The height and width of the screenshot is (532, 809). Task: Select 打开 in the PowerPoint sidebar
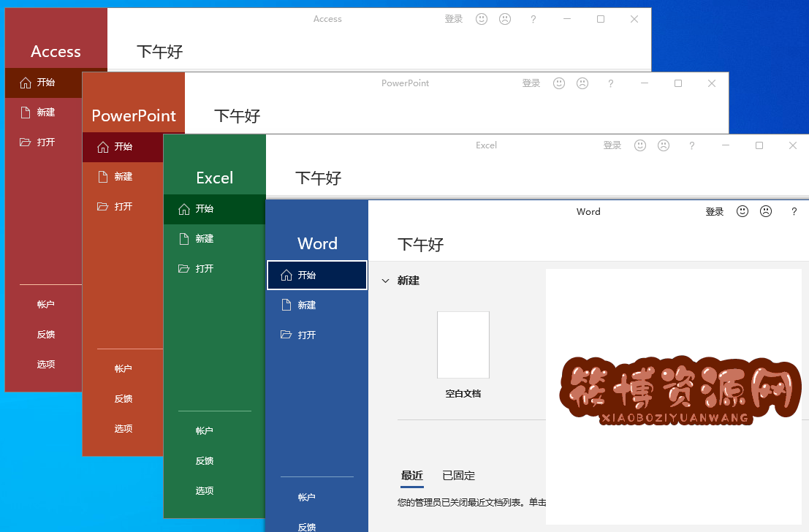[123, 207]
